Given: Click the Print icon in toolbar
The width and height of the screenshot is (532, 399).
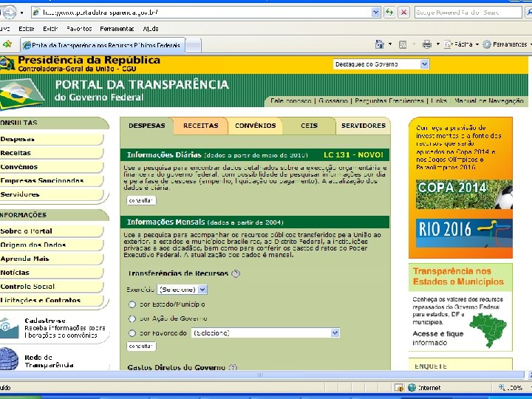Looking at the screenshot, I should pyautogui.click(x=427, y=44).
